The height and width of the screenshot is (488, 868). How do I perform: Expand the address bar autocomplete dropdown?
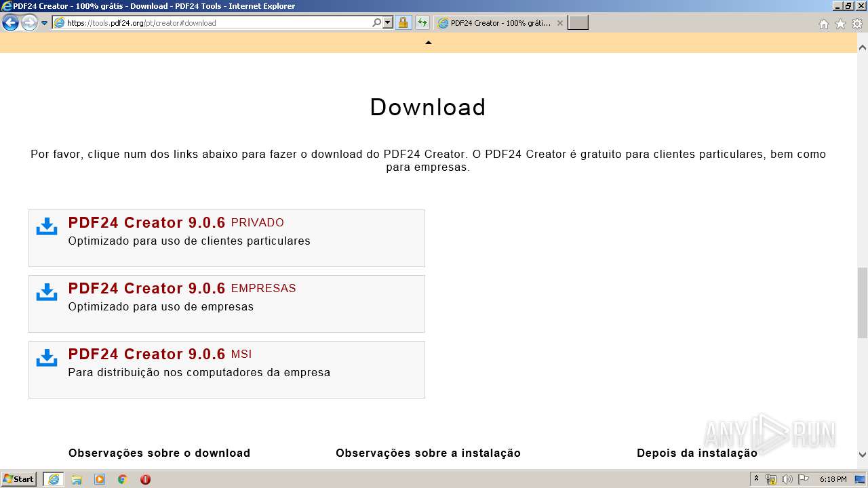pos(388,23)
